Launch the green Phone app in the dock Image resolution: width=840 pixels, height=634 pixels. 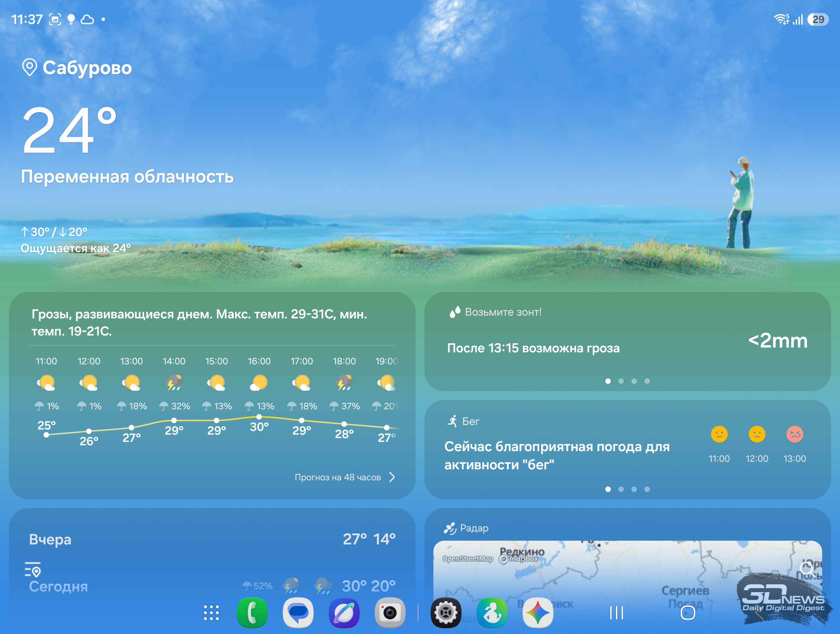click(252, 613)
